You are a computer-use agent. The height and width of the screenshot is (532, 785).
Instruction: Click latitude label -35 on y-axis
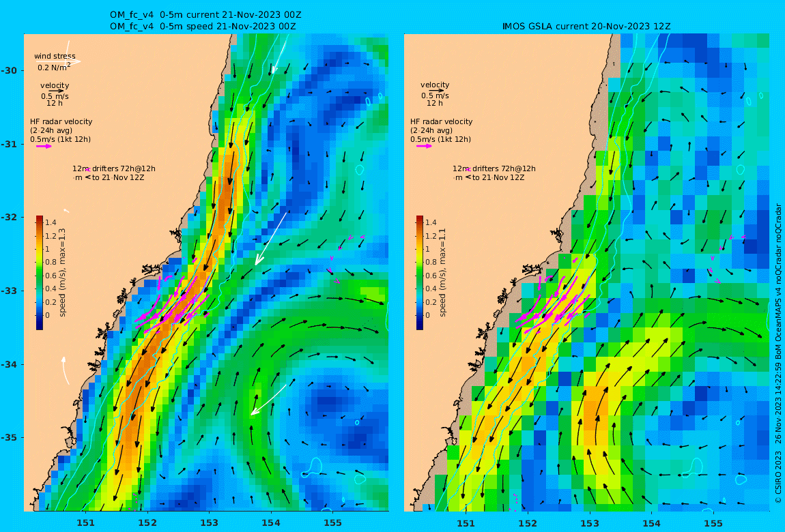pyautogui.click(x=8, y=438)
